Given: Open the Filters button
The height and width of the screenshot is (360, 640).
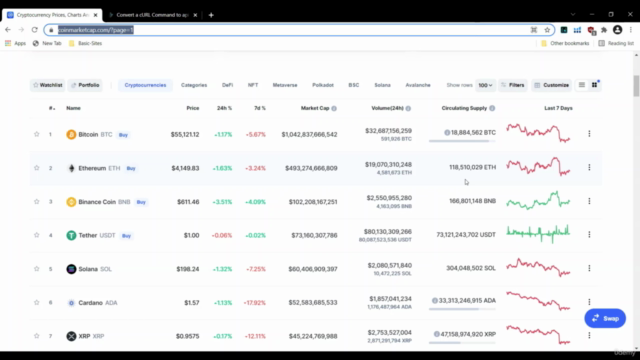Looking at the screenshot, I should [513, 85].
